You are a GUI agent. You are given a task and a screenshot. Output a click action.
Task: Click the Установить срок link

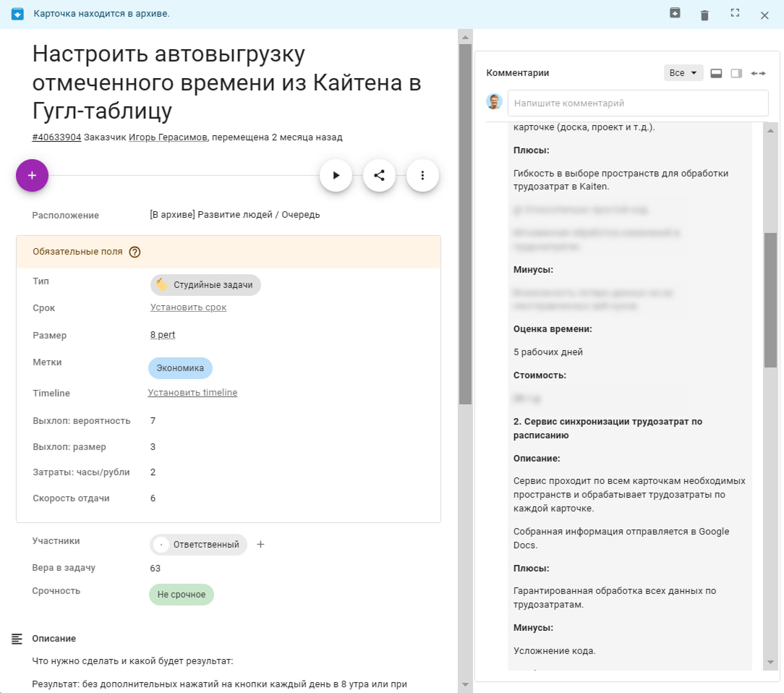[188, 307]
